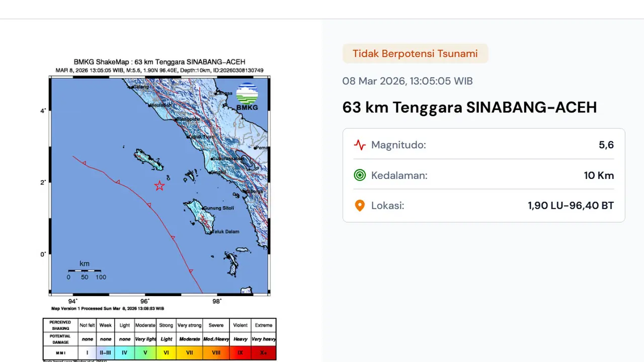Click the MMI X+ legend swatch
The width and height of the screenshot is (644, 362).
point(263,353)
